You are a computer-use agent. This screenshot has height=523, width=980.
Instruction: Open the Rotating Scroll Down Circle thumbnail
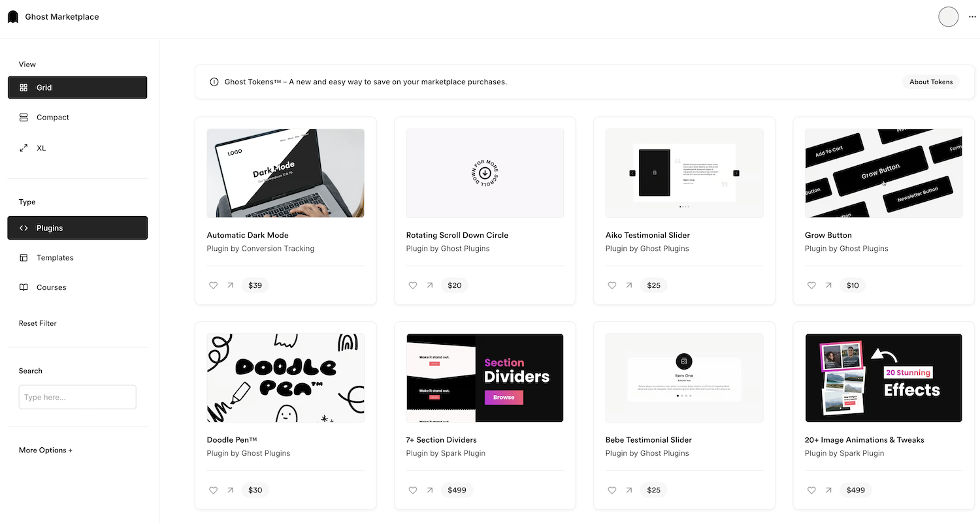pyautogui.click(x=485, y=173)
